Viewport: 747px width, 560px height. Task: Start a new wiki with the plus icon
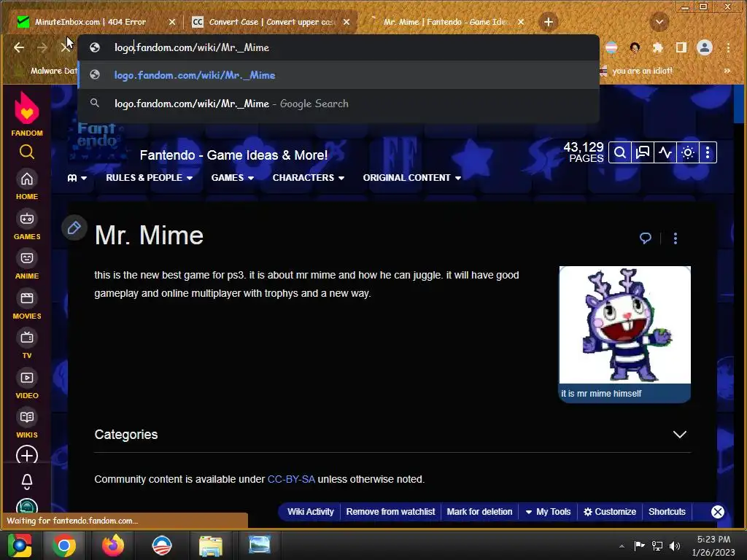tap(27, 455)
